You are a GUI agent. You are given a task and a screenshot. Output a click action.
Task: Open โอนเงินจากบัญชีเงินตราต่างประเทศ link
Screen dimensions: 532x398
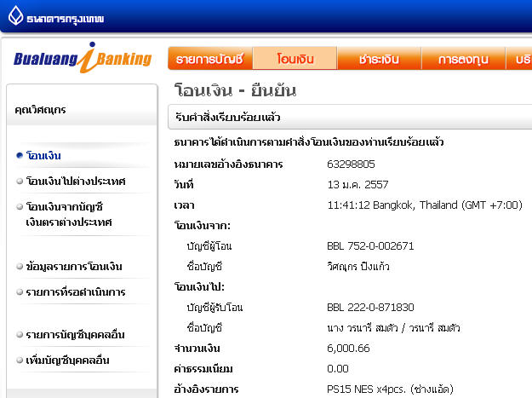(69, 214)
